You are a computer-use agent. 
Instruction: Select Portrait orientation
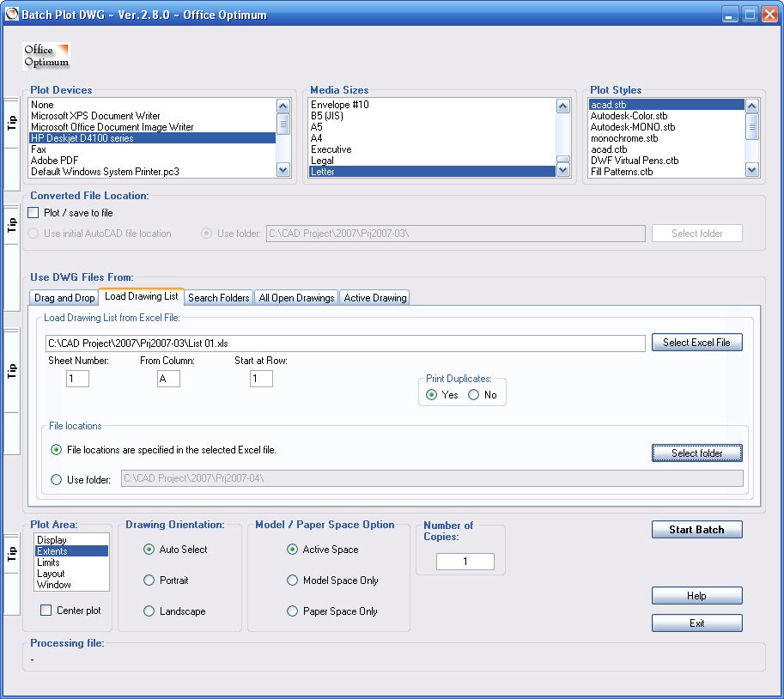149,580
